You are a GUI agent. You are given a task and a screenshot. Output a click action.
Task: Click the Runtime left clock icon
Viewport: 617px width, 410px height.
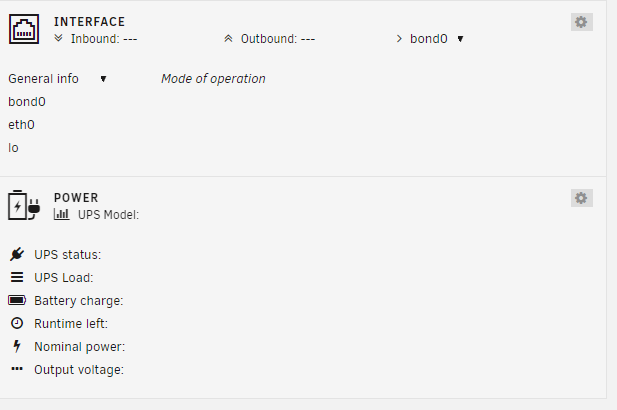(17, 323)
